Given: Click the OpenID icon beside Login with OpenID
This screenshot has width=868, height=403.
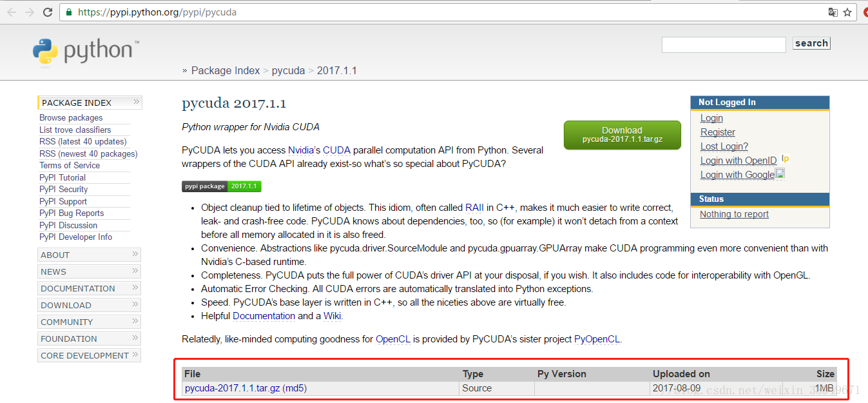Looking at the screenshot, I should (x=785, y=159).
